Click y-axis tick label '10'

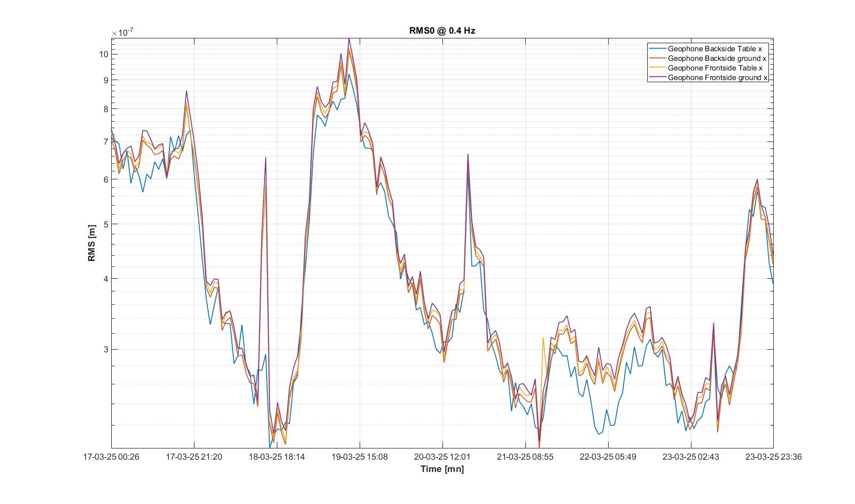point(104,54)
